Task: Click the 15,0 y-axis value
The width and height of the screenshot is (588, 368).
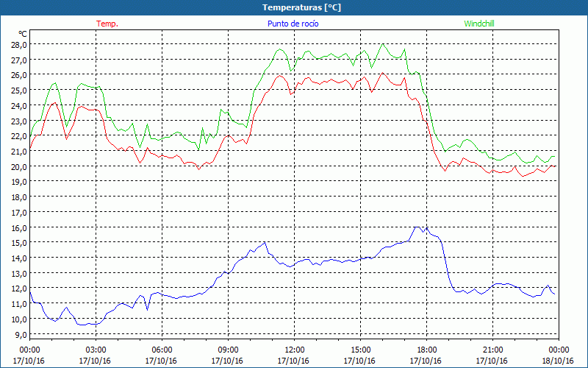Action: pyautogui.click(x=19, y=243)
